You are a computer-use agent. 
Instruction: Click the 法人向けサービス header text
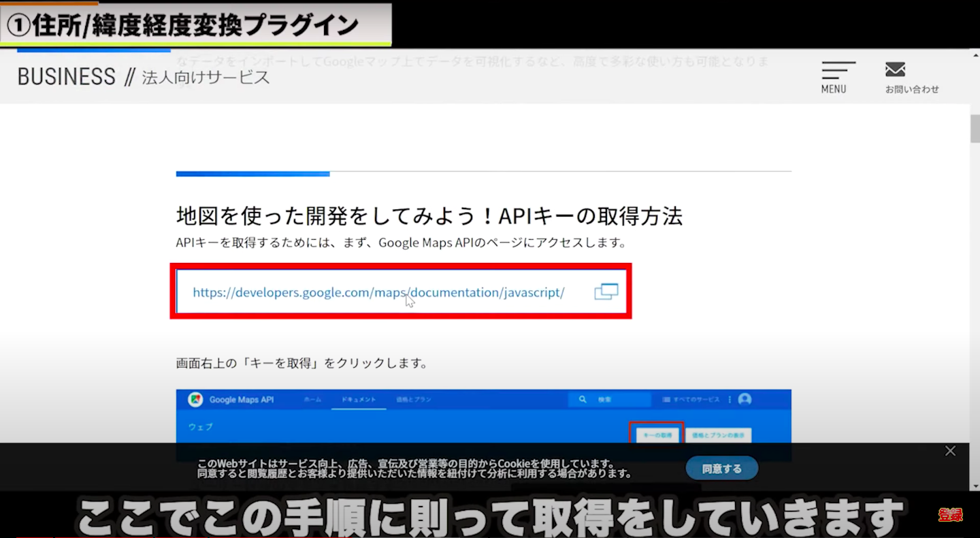(x=206, y=78)
